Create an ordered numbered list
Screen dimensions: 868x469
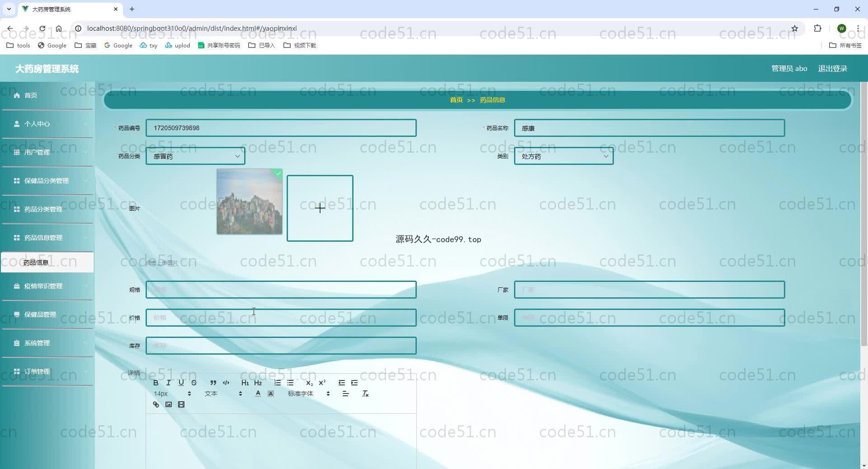278,383
